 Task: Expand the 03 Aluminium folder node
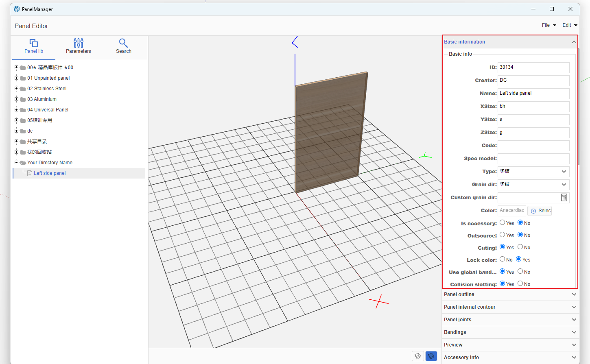(x=17, y=99)
